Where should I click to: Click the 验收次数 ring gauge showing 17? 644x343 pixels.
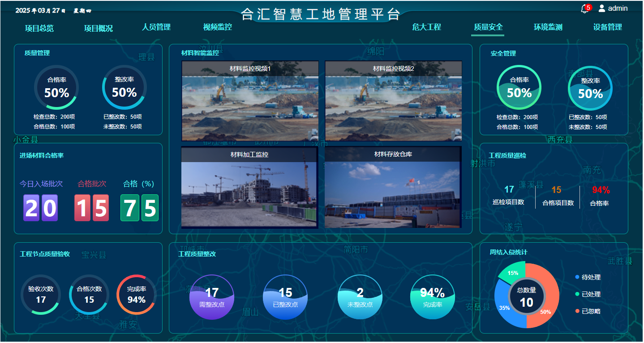tap(41, 295)
